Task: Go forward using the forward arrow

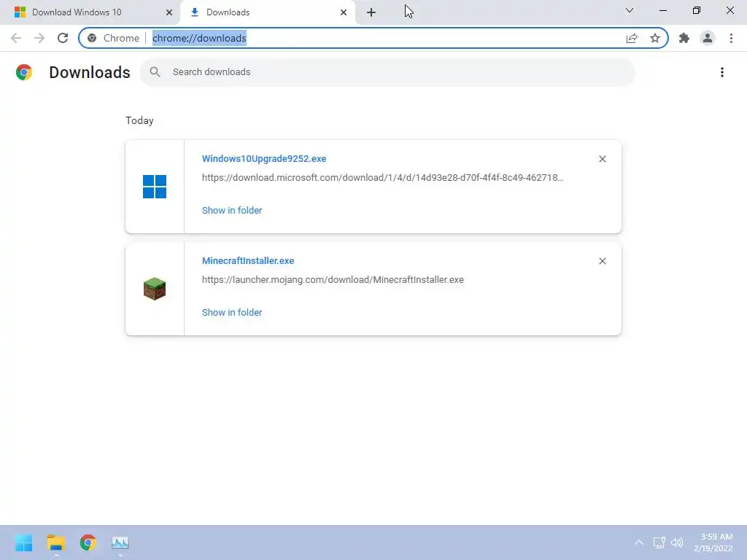Action: tap(39, 38)
